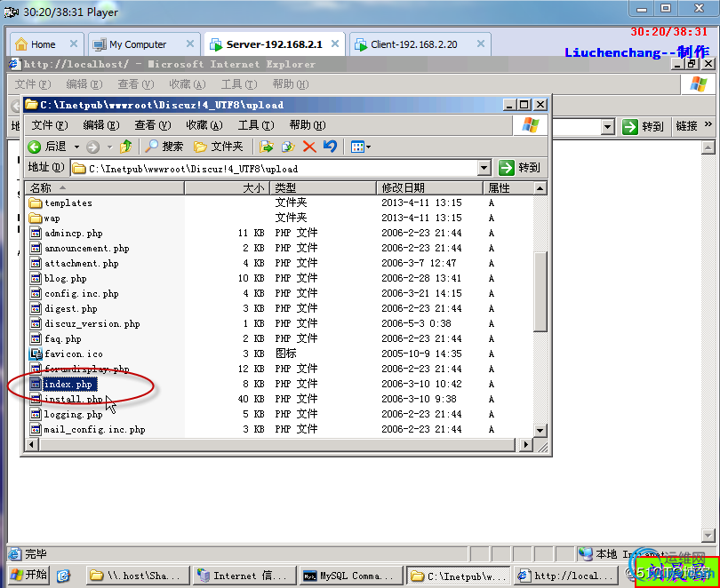Open the Search (搜索) toolbar button
The height and width of the screenshot is (588, 720).
coord(164,147)
